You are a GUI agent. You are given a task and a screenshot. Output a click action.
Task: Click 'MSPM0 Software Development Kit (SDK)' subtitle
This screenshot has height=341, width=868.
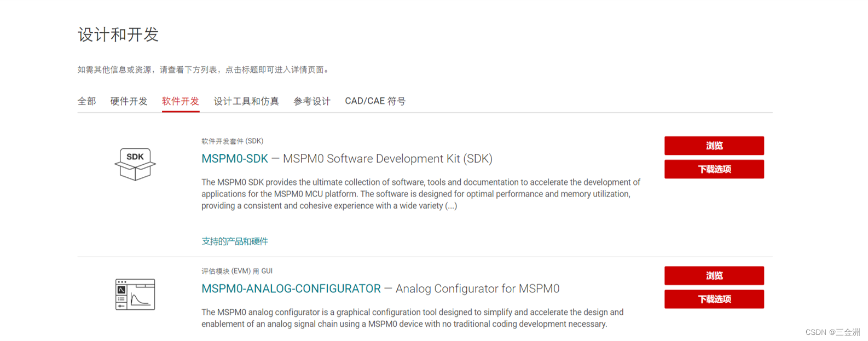[x=387, y=159]
